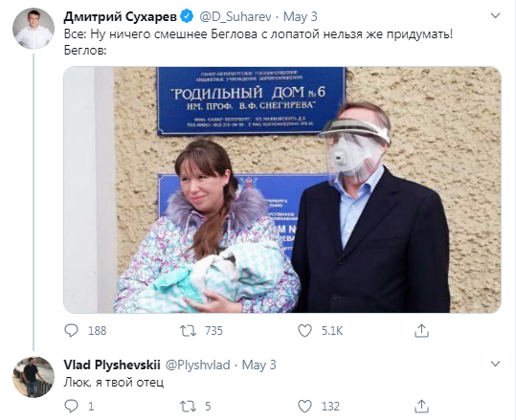
Task: Open the @Plyshvlad handle
Action: (197, 365)
